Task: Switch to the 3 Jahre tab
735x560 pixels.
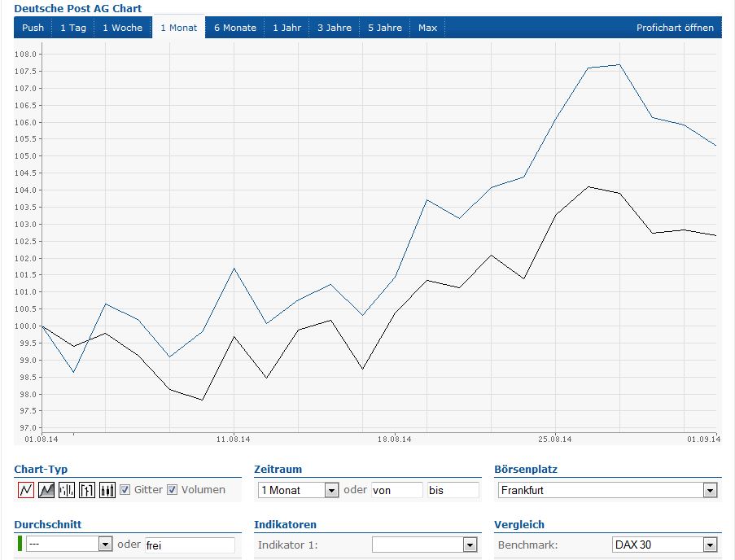Action: click(x=335, y=28)
